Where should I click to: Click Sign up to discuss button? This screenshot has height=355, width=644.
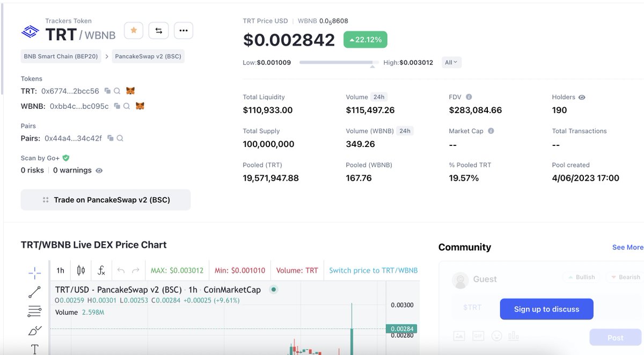[x=547, y=309]
